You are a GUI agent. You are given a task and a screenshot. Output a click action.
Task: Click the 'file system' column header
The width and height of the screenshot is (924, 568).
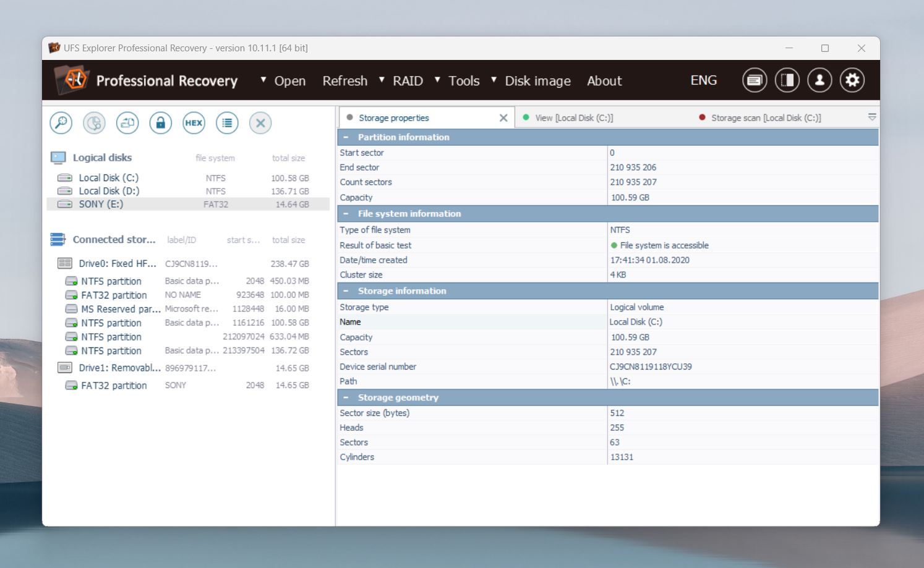pos(215,158)
